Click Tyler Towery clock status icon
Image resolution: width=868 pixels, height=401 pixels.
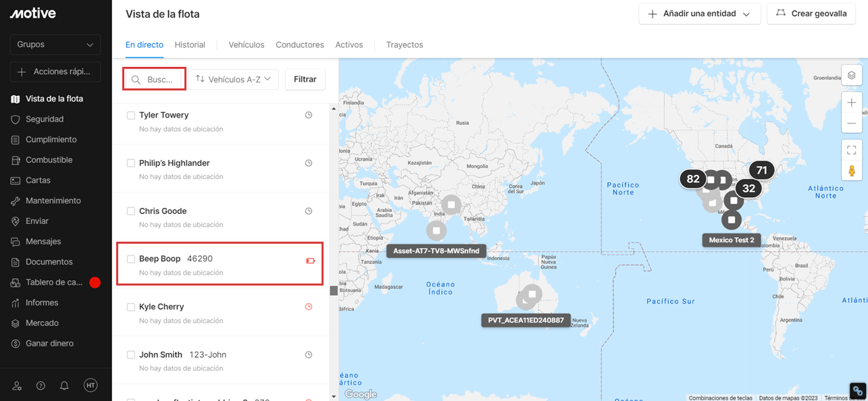pos(309,115)
